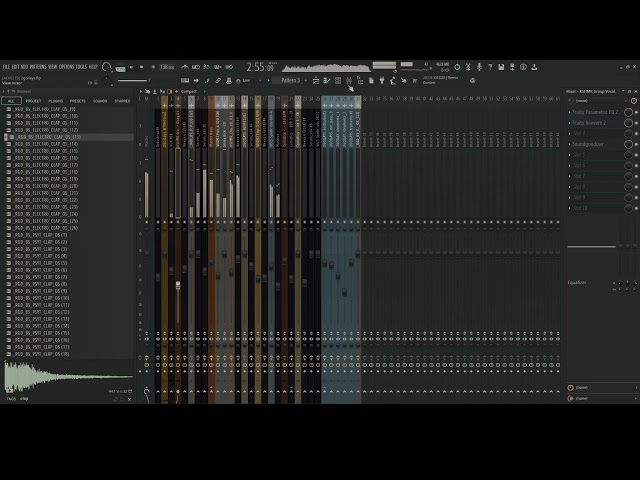This screenshot has width=640, height=480.
Task: Expand Fruity Reeverb 2 slot arrow
Action: 570,123
